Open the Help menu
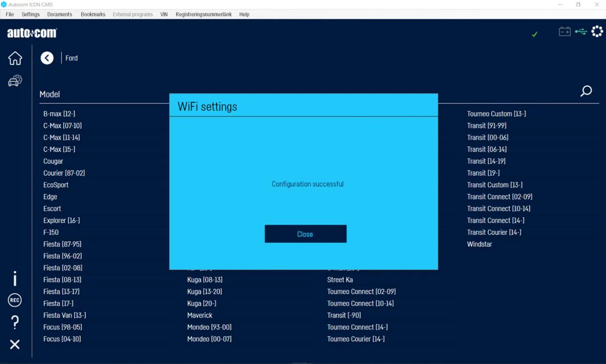 [x=244, y=14]
